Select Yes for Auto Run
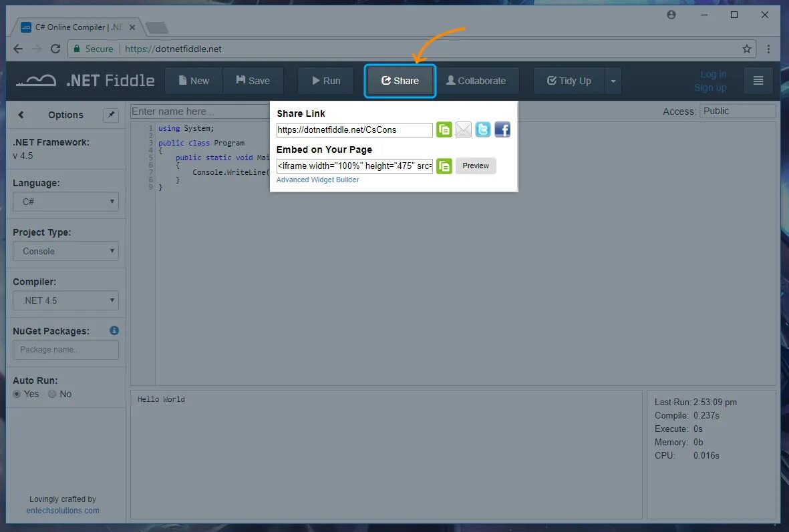 pyautogui.click(x=17, y=394)
